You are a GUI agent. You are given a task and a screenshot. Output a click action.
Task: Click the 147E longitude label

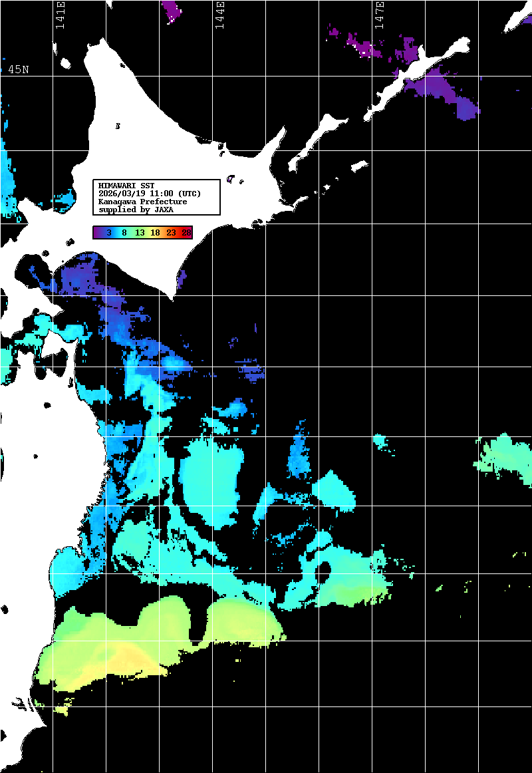[x=380, y=15]
